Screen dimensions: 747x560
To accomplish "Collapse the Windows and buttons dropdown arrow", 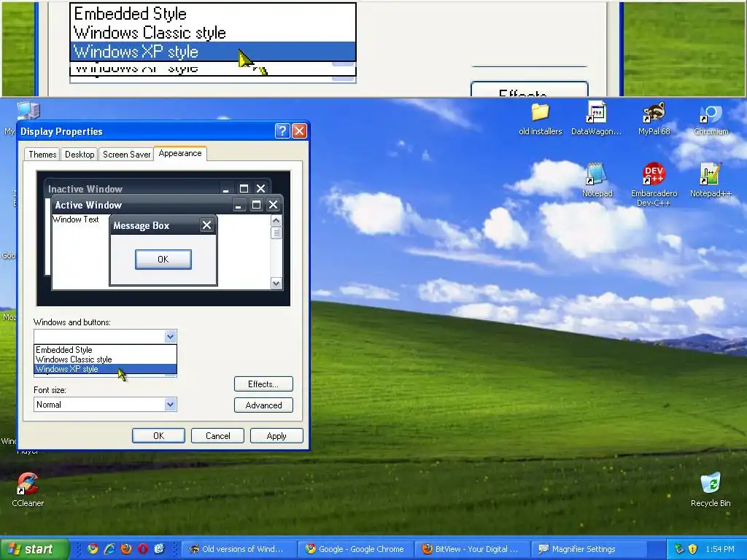I will pos(170,337).
